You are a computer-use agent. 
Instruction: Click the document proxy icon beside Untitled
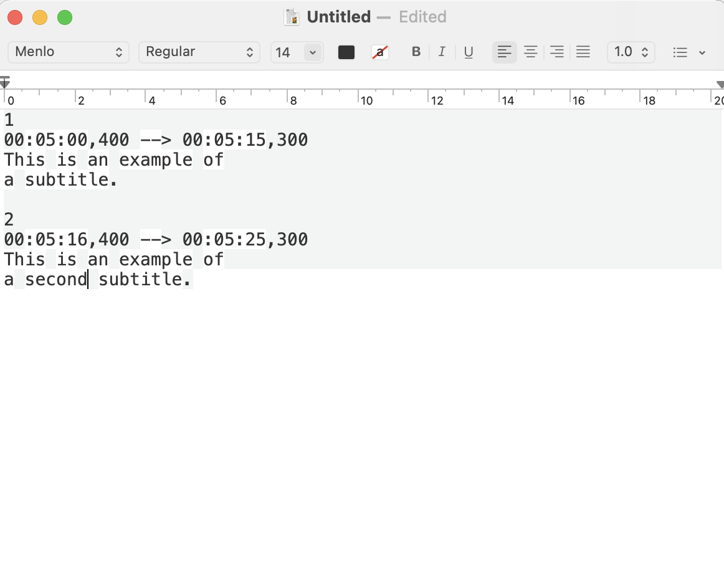point(291,17)
